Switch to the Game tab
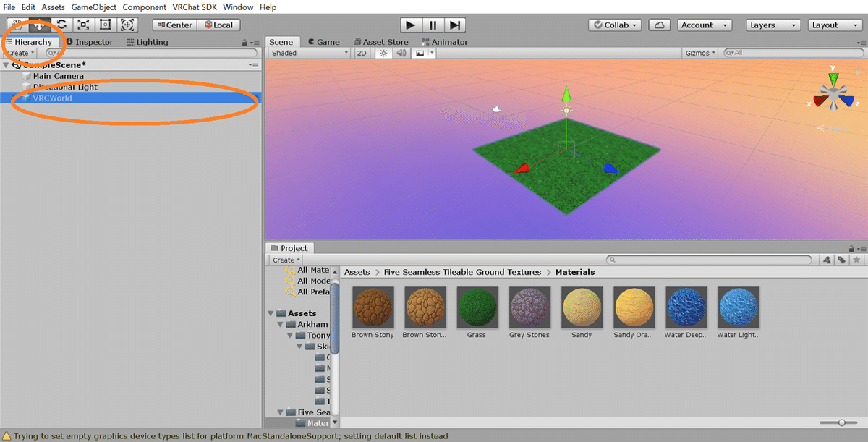The width and height of the screenshot is (868, 442). click(323, 42)
